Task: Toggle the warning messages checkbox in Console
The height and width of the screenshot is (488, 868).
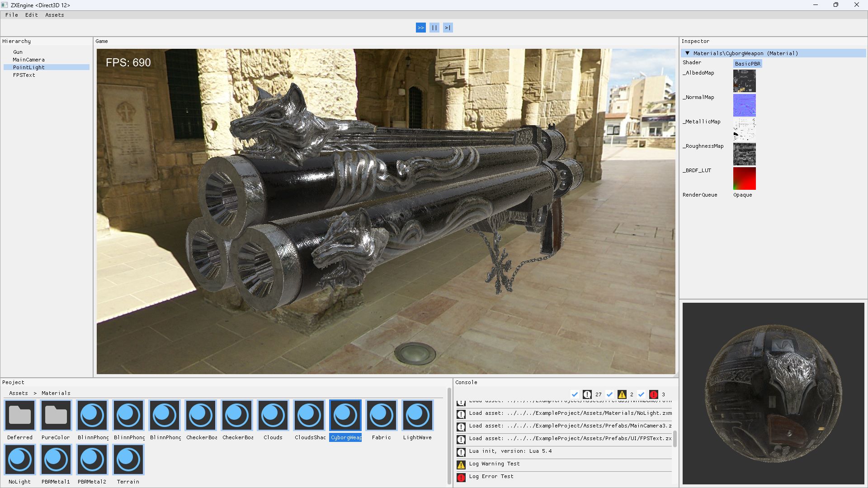Action: (609, 394)
